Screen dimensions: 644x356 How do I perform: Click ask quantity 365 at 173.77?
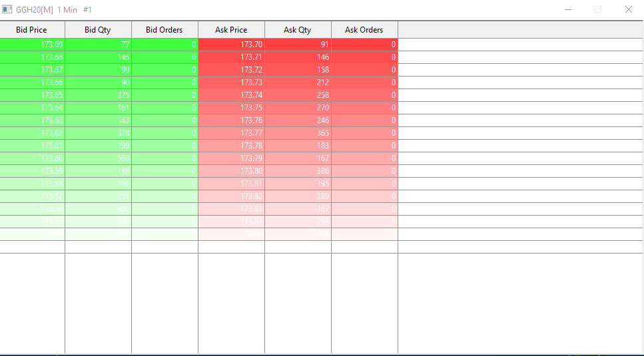pyautogui.click(x=298, y=133)
